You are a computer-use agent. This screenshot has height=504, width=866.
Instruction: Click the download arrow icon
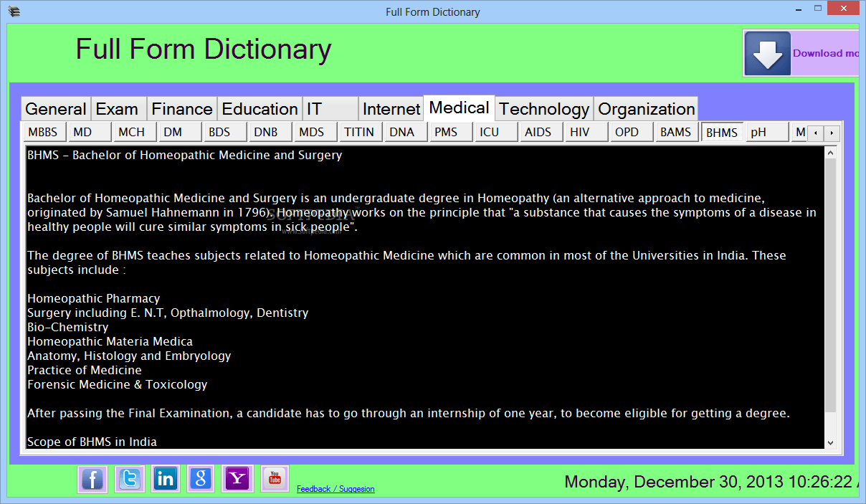(x=766, y=52)
